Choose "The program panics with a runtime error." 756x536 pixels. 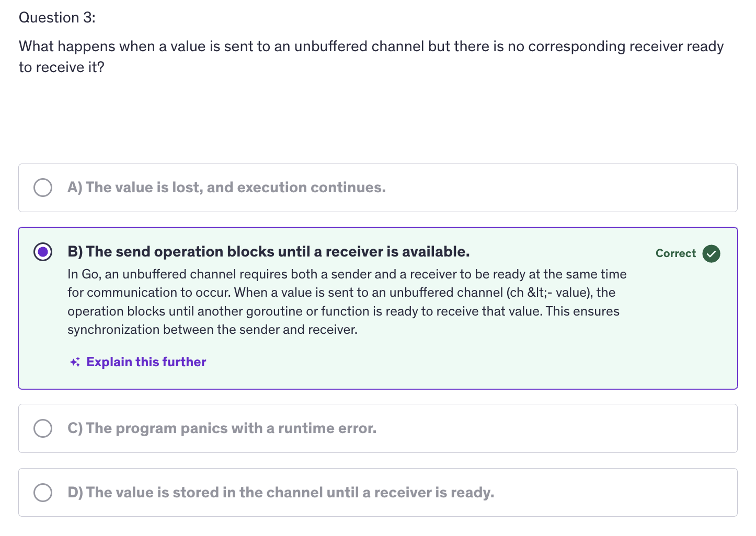(231, 428)
